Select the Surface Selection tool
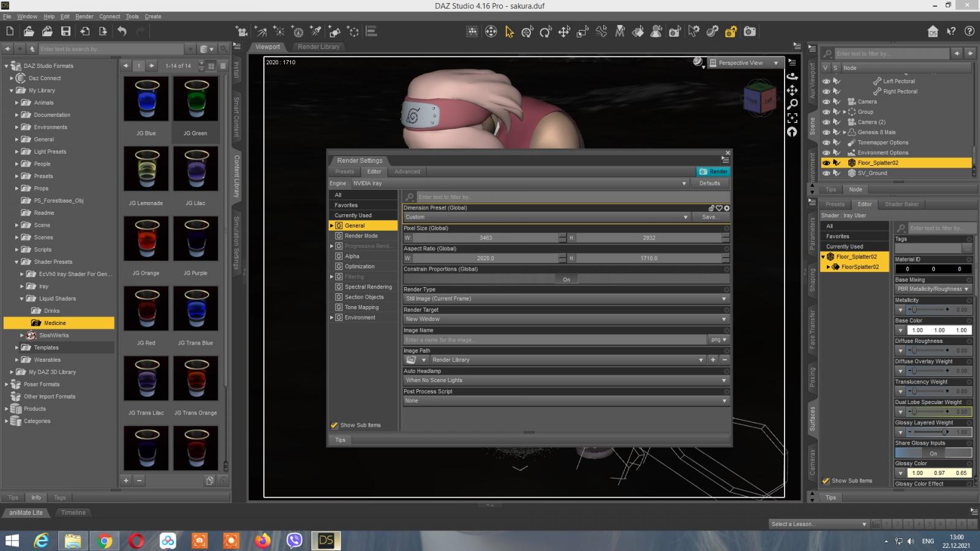 click(x=638, y=31)
